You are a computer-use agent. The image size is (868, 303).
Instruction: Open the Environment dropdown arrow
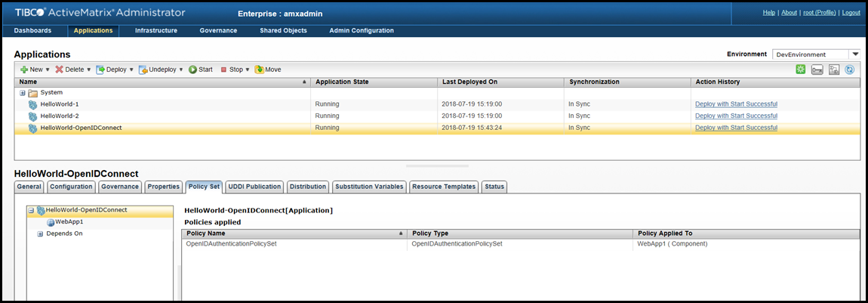(854, 54)
